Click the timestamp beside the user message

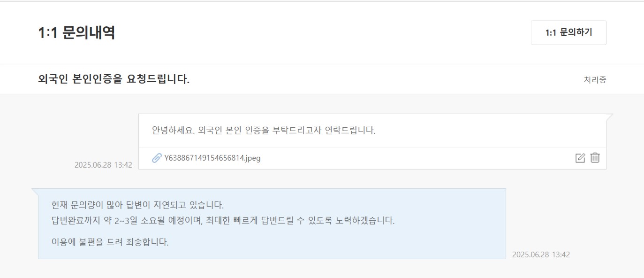coord(103,165)
